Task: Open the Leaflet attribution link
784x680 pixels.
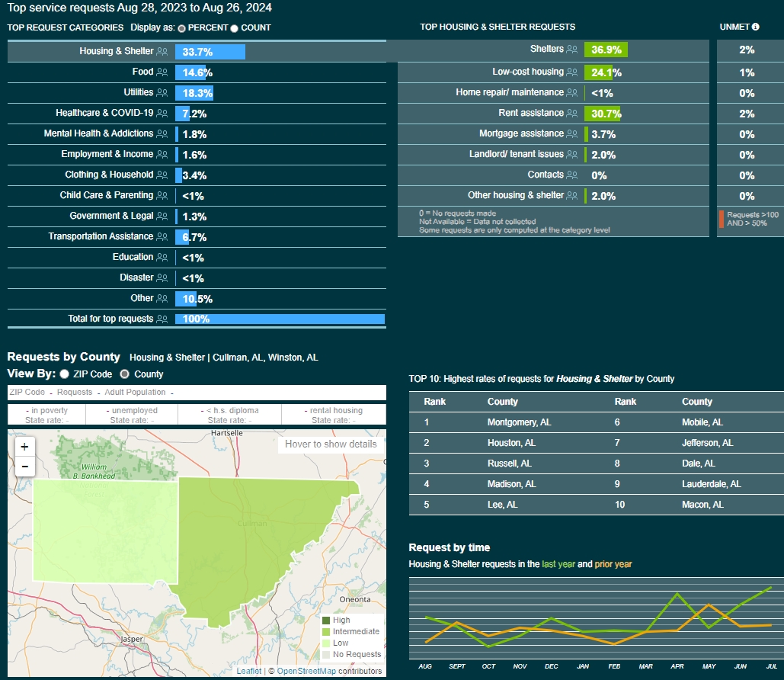Action: click(248, 671)
